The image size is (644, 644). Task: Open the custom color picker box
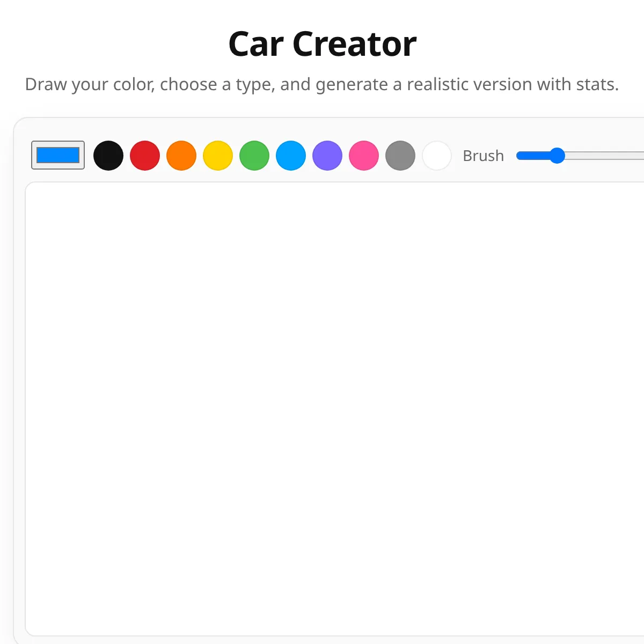(58, 155)
